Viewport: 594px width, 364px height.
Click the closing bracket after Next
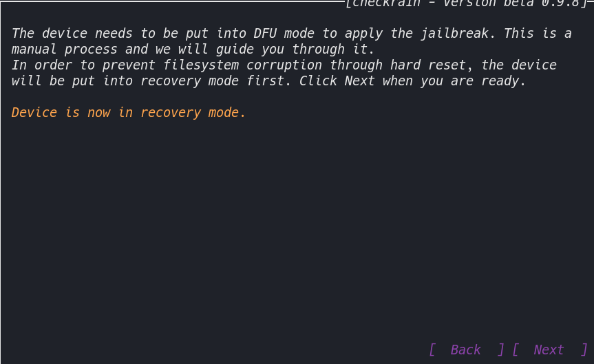pos(584,350)
